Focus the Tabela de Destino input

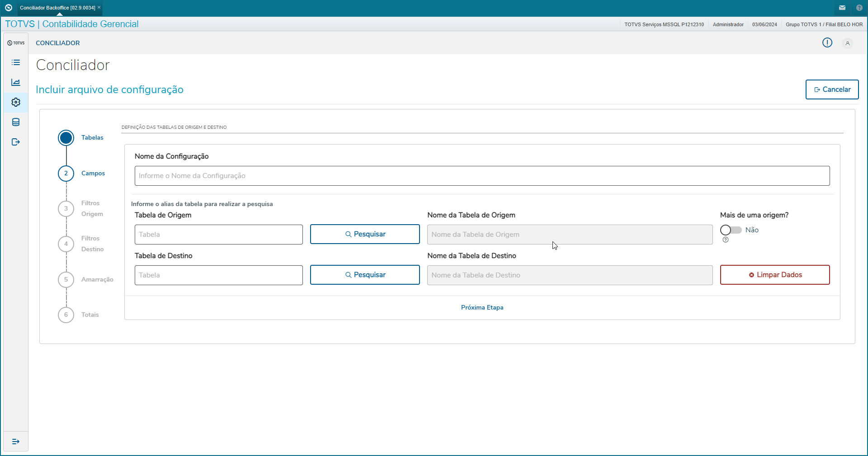click(219, 275)
